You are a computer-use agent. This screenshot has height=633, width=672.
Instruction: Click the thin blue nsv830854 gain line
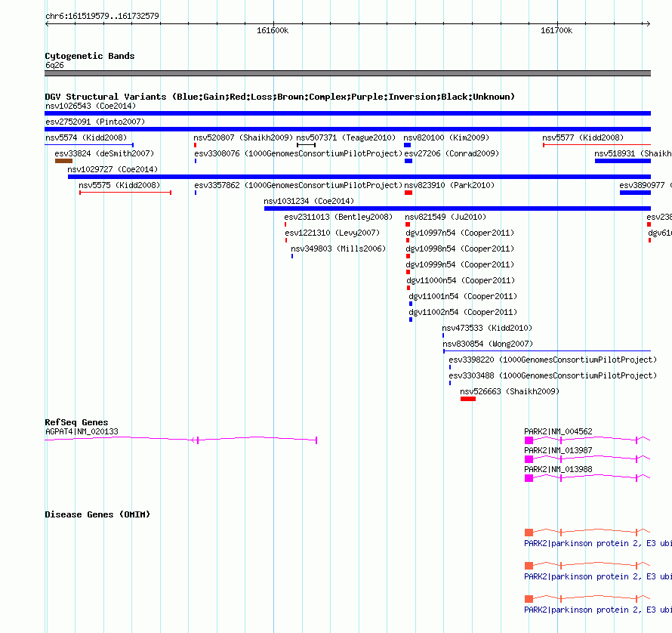click(547, 351)
